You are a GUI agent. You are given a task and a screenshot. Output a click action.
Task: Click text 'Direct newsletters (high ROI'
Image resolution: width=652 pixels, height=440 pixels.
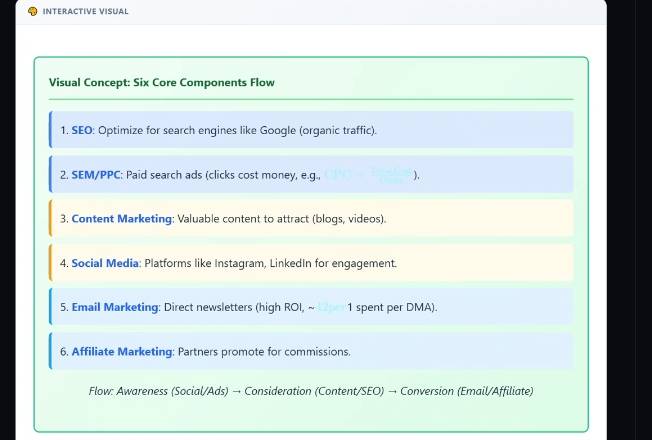coord(233,307)
